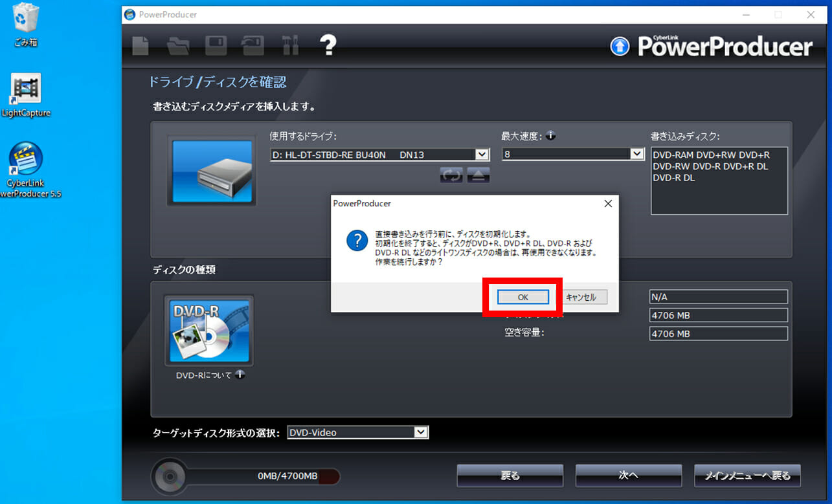Image resolution: width=832 pixels, height=504 pixels.
Task: Click 書き込むディスクメディアを挿入します text
Action: [234, 106]
